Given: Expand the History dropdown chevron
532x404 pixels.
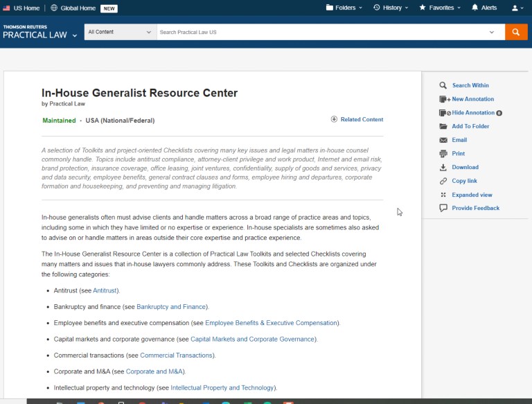Looking at the screenshot, I should pyautogui.click(x=407, y=8).
